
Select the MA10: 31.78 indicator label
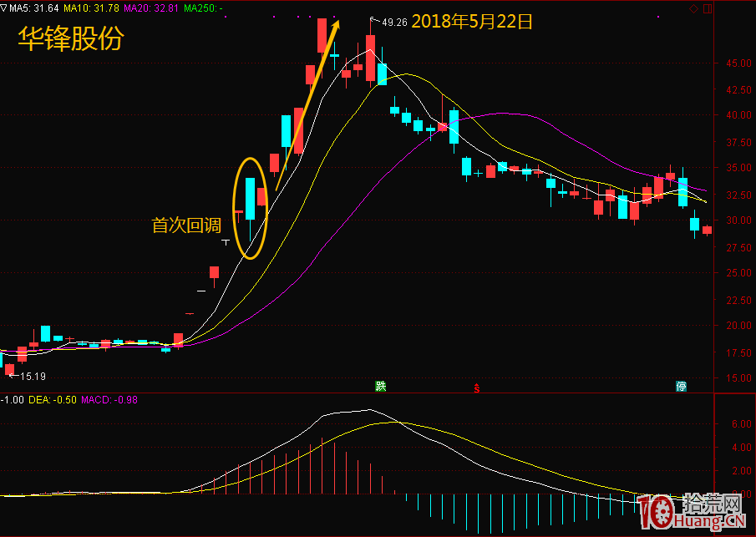pos(91,8)
